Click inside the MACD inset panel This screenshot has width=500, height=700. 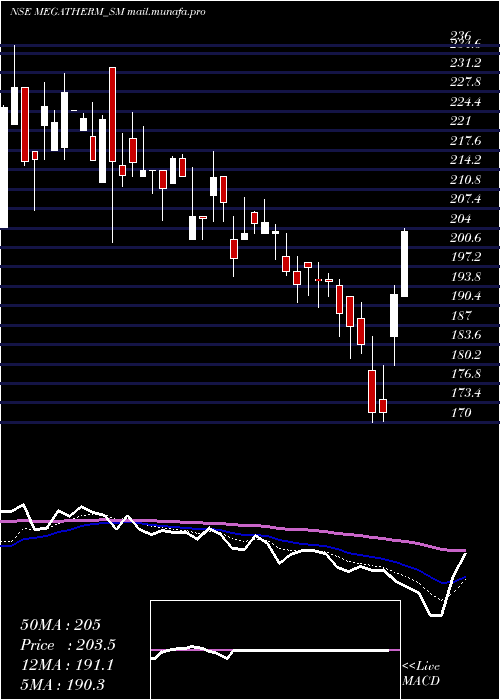click(275, 650)
